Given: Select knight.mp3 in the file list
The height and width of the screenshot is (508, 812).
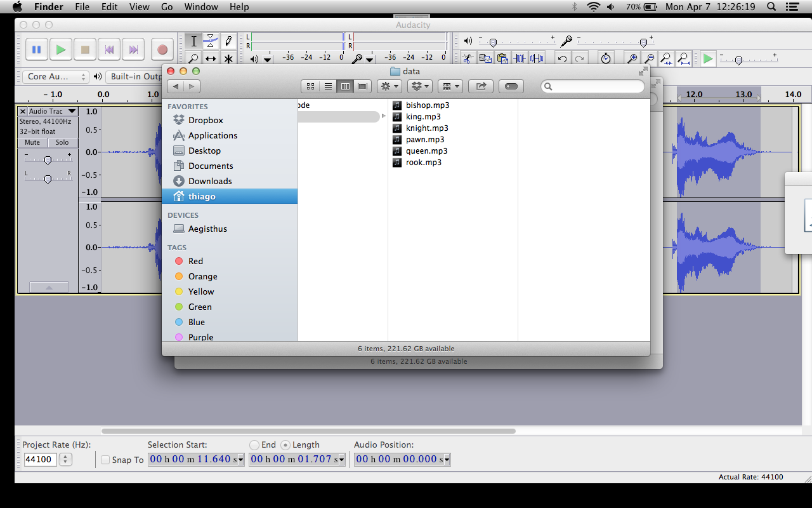Looking at the screenshot, I should [427, 128].
